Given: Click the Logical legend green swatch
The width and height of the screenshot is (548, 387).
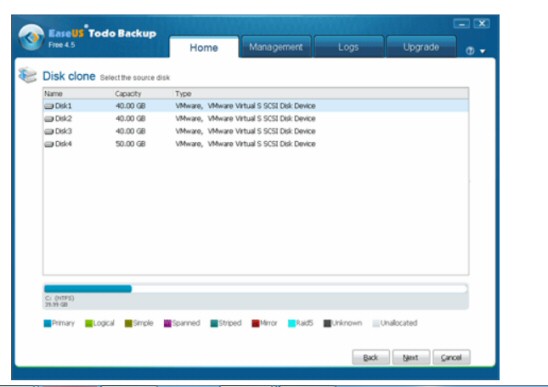Looking at the screenshot, I should (x=89, y=323).
